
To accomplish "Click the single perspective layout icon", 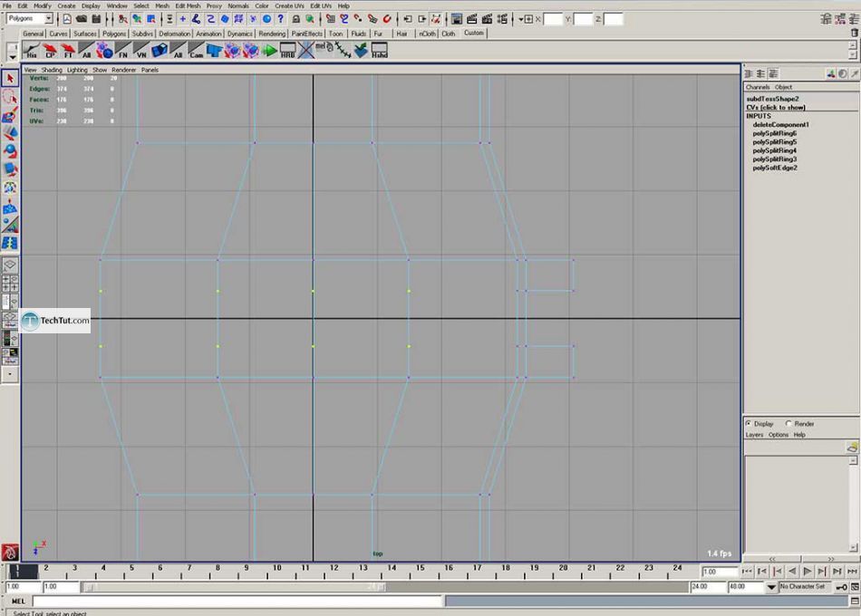I will point(9,265).
